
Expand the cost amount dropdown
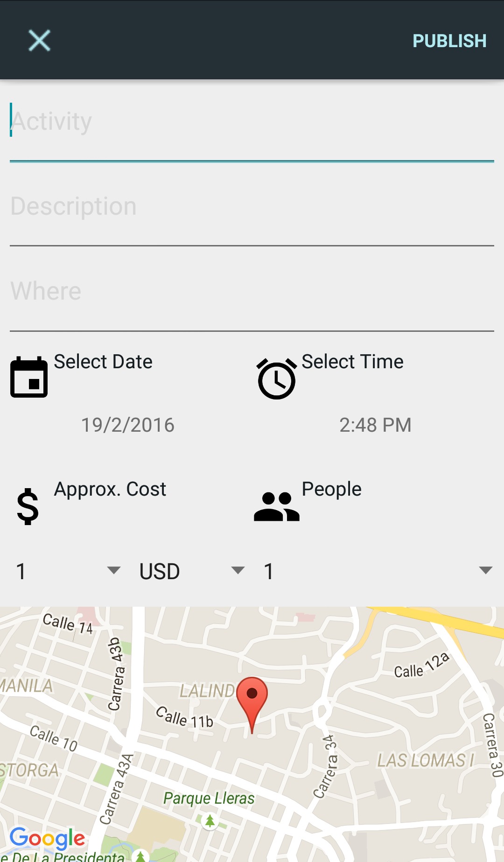(68, 571)
